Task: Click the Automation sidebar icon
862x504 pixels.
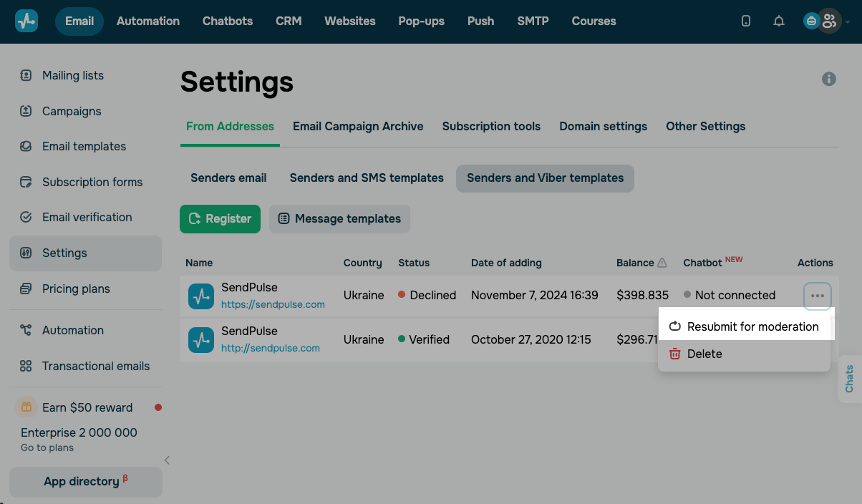Action: (26, 330)
